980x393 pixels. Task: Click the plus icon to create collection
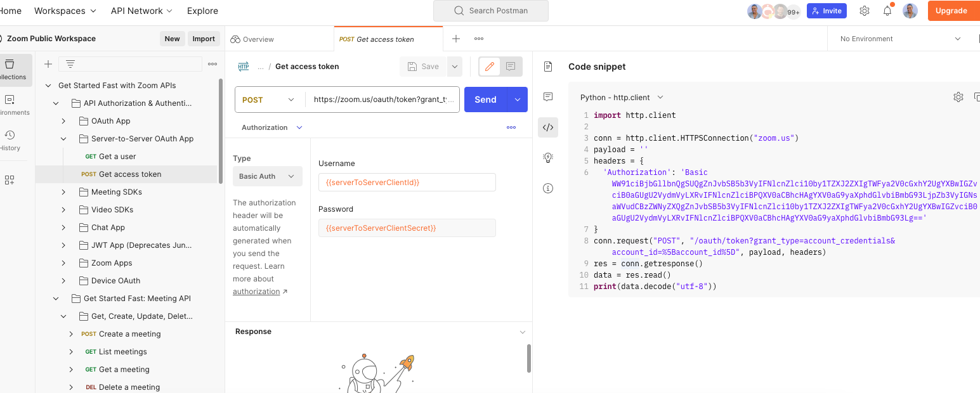[48, 64]
